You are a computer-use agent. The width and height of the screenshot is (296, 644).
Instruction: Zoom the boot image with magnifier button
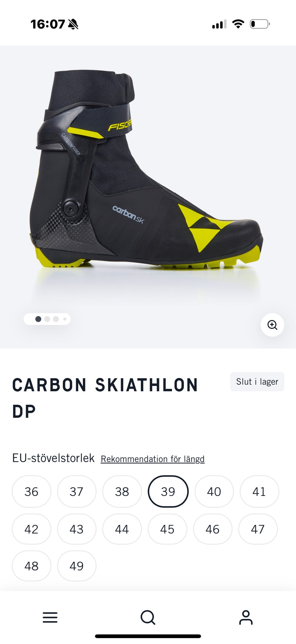[x=272, y=325]
